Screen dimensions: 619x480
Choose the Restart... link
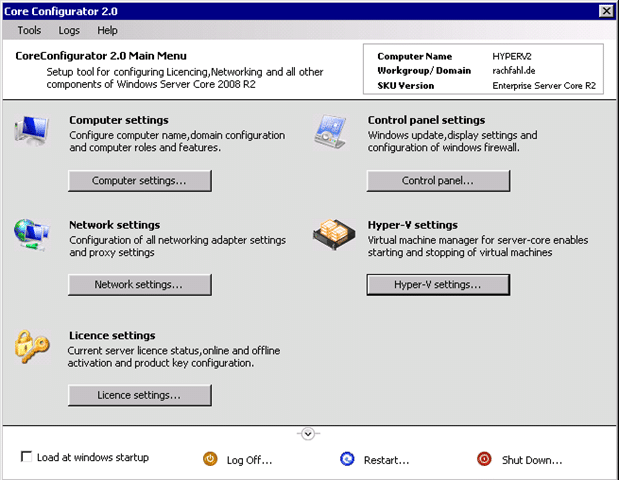tap(386, 460)
